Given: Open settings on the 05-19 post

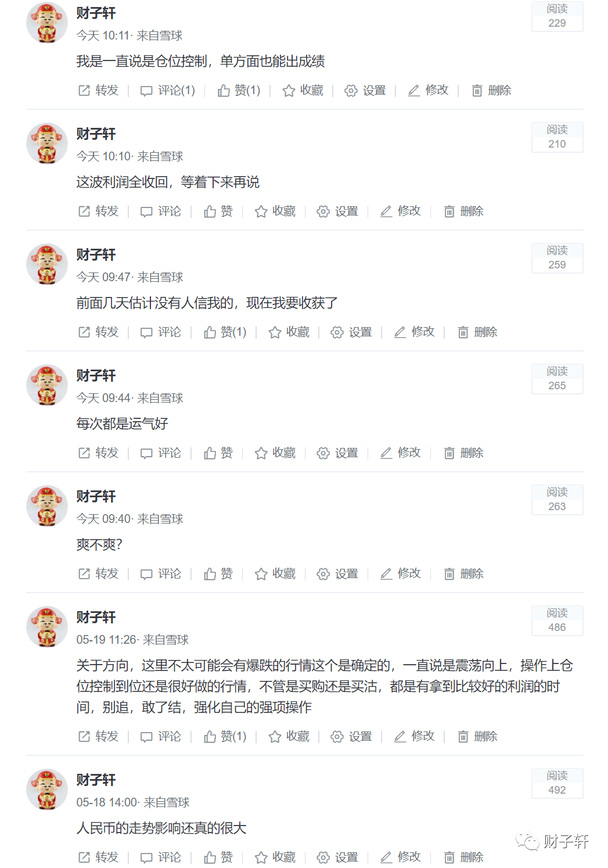Looking at the screenshot, I should (351, 737).
